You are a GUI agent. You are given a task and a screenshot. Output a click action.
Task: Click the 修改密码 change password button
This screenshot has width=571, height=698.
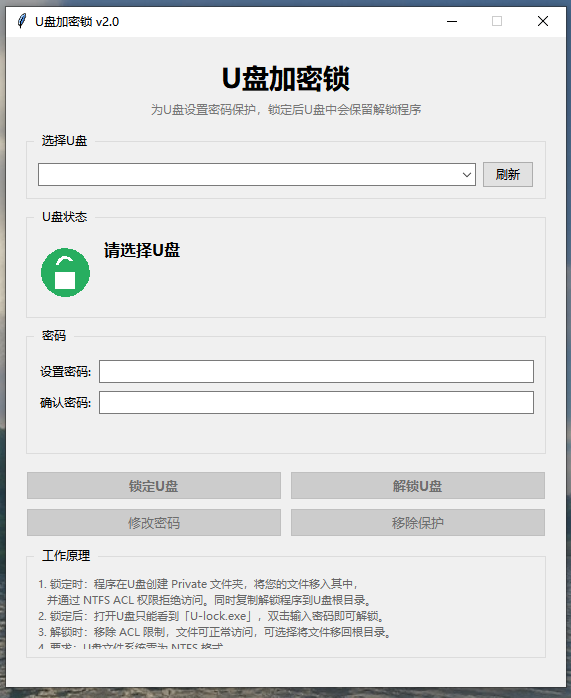154,523
